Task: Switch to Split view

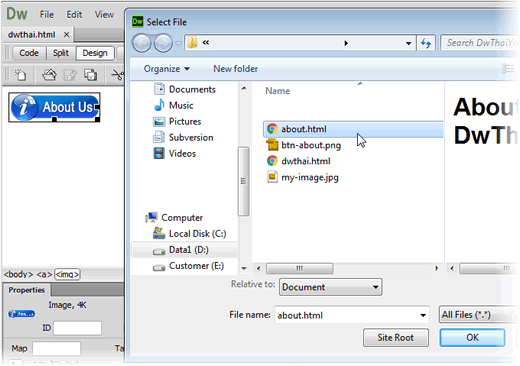Action: point(61,53)
